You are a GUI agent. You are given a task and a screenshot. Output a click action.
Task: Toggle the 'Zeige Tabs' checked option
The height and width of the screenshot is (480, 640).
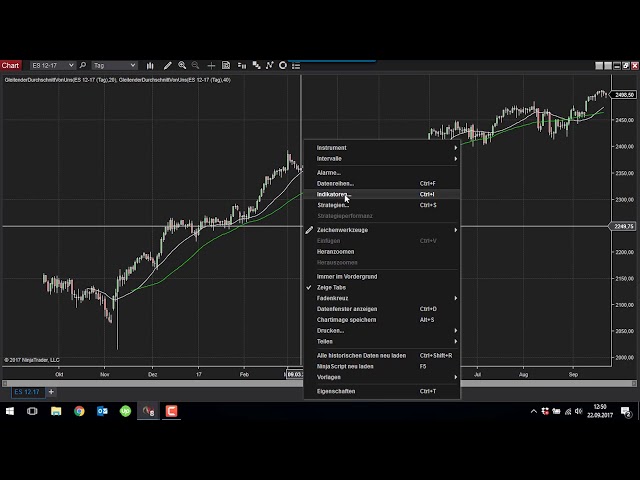pyautogui.click(x=332, y=287)
